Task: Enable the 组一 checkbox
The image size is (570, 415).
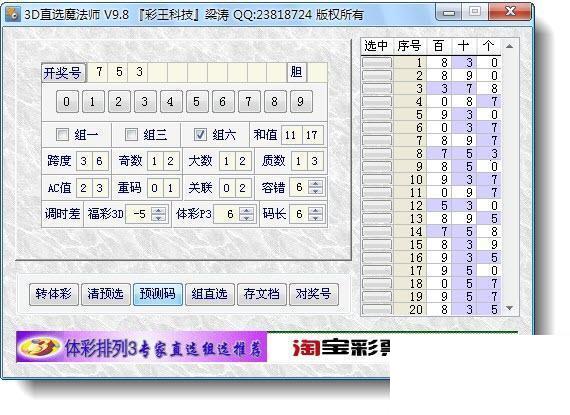Action: click(62, 135)
